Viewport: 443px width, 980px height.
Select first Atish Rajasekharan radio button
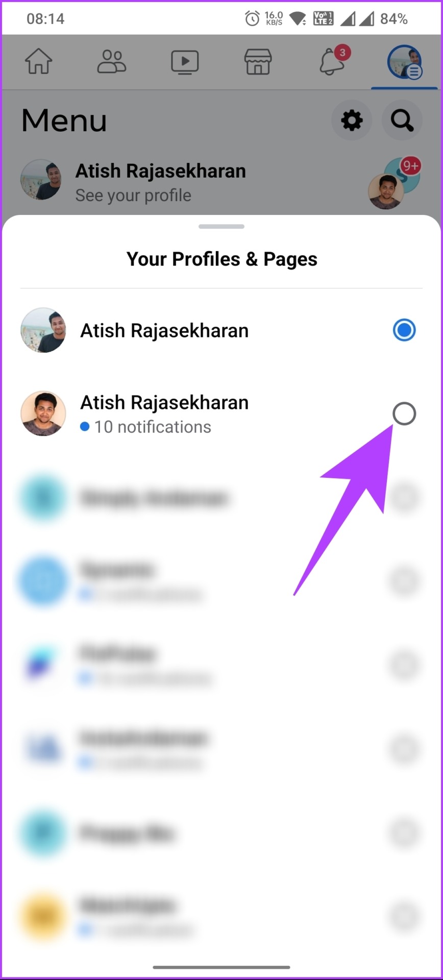(x=404, y=330)
